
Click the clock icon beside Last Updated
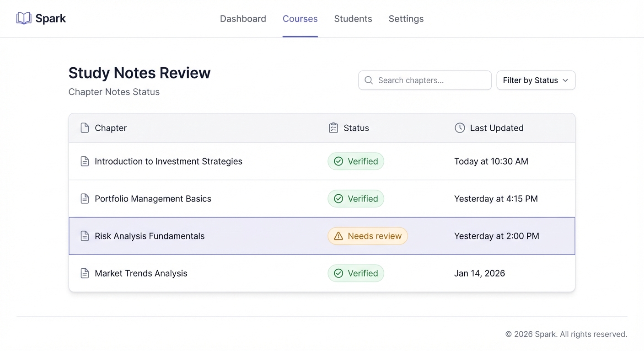coord(460,128)
